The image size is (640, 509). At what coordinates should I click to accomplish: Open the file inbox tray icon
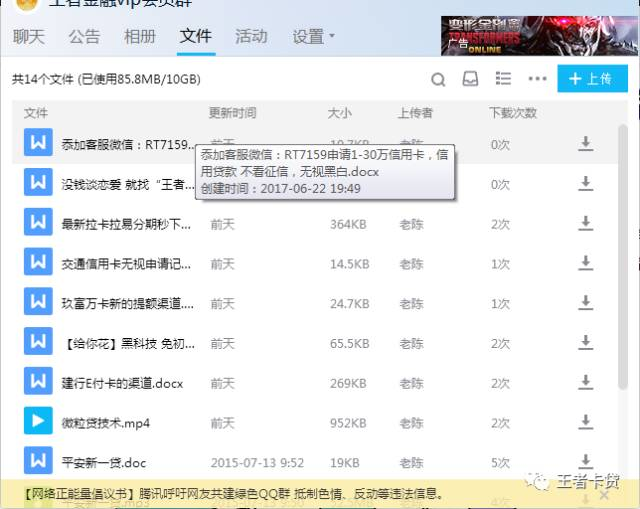pos(470,79)
